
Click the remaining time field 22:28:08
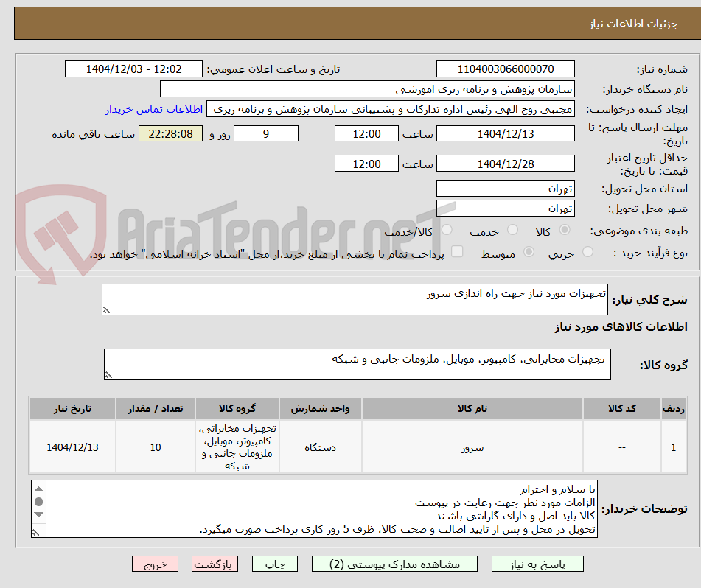[171, 133]
